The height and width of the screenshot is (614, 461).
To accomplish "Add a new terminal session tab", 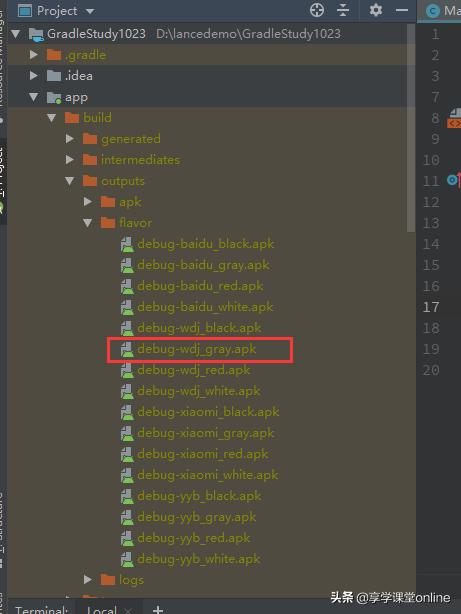I will pyautogui.click(x=157, y=609).
